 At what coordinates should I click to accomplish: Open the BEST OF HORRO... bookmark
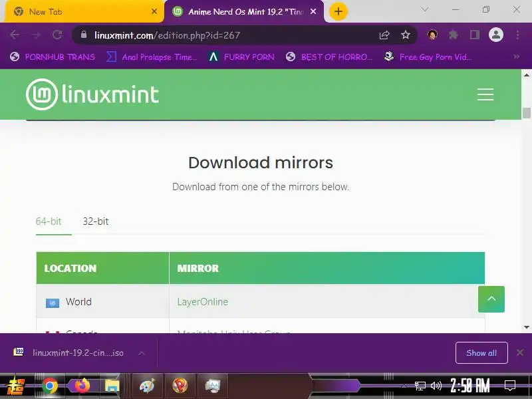(x=329, y=57)
